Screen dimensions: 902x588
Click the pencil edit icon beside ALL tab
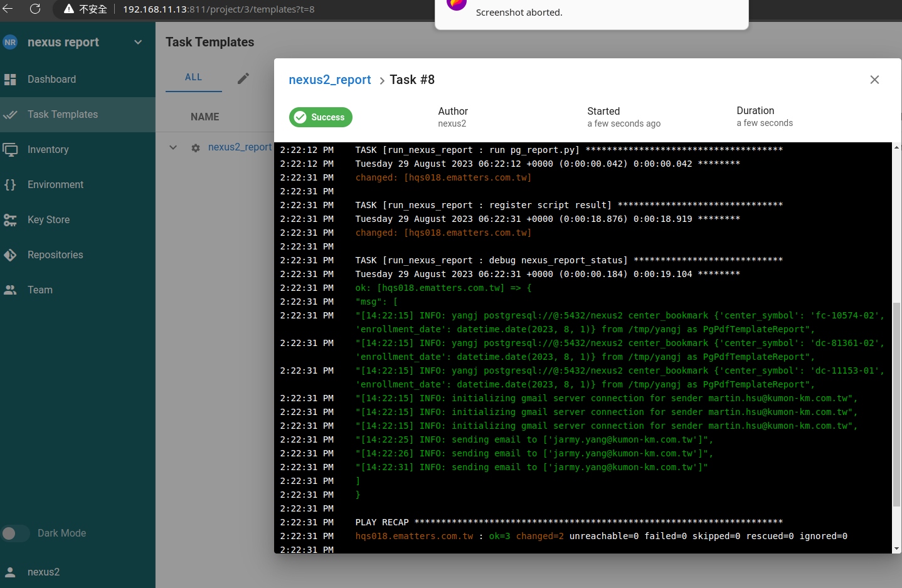pyautogui.click(x=243, y=78)
